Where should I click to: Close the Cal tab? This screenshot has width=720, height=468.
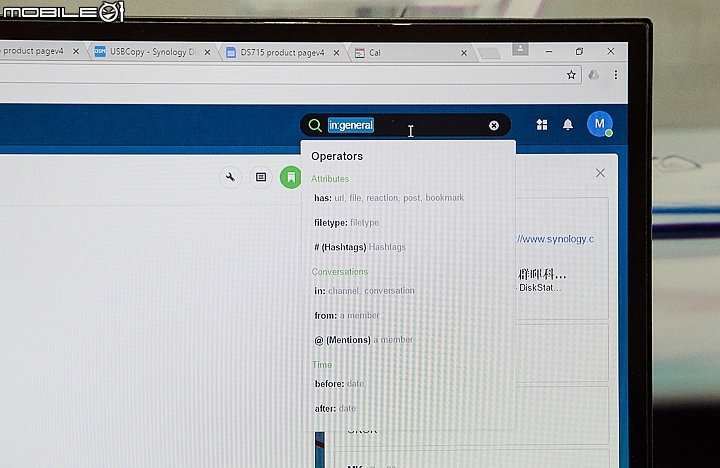point(464,53)
